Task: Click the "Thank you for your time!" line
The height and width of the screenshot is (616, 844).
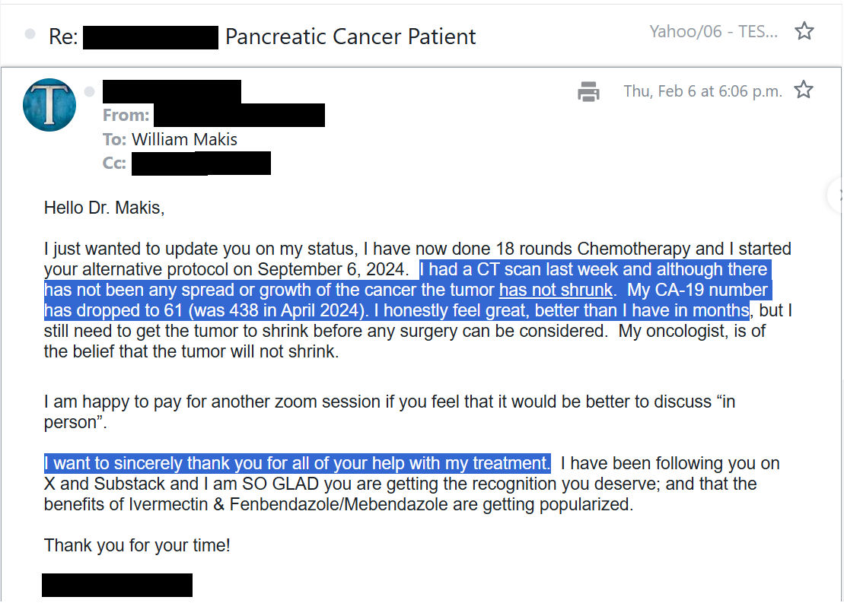Action: pyautogui.click(x=137, y=545)
